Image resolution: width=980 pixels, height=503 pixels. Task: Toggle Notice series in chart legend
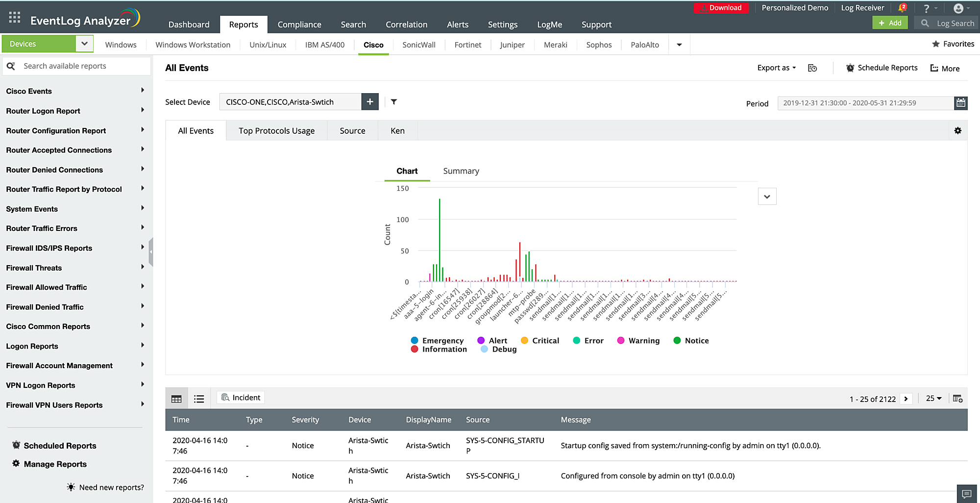tap(691, 341)
